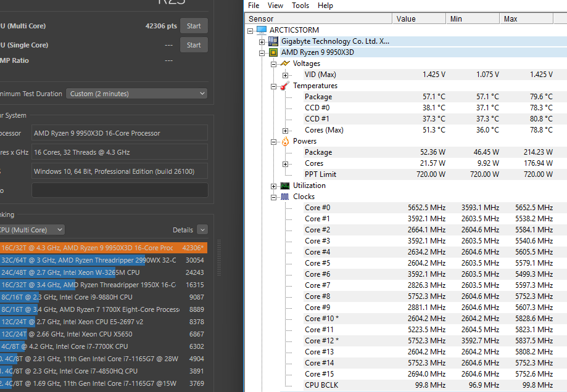Expand the Utilization section
Screen dimensions: 567x392
point(274,186)
